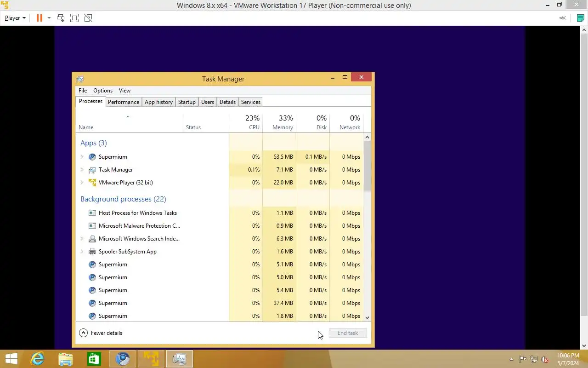Launch Internet Explorer from the taskbar

pyautogui.click(x=37, y=359)
